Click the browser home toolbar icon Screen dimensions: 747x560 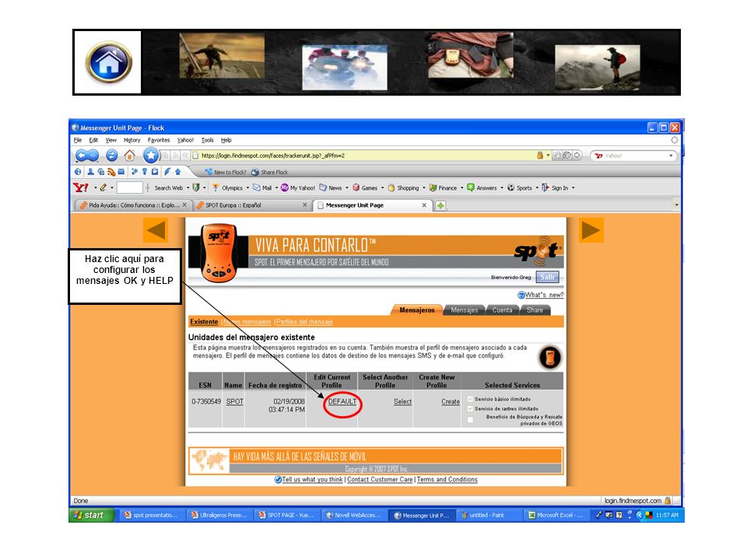coord(129,156)
